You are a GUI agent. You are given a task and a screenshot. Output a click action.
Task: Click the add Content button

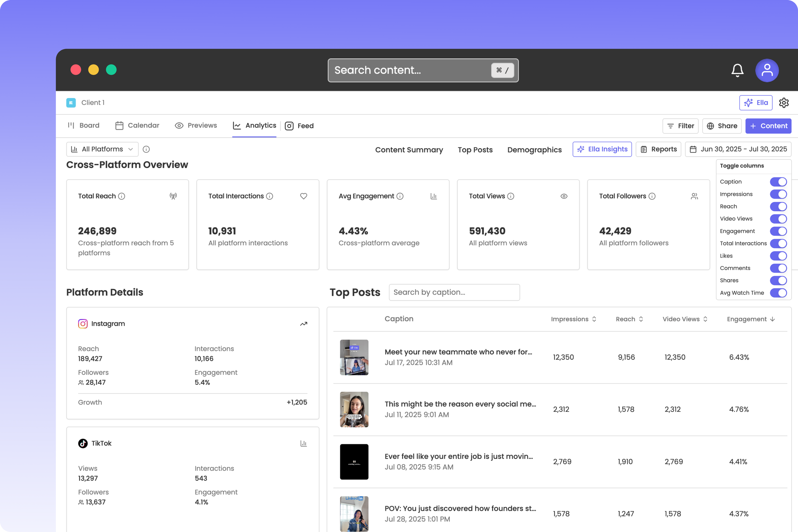pos(768,126)
